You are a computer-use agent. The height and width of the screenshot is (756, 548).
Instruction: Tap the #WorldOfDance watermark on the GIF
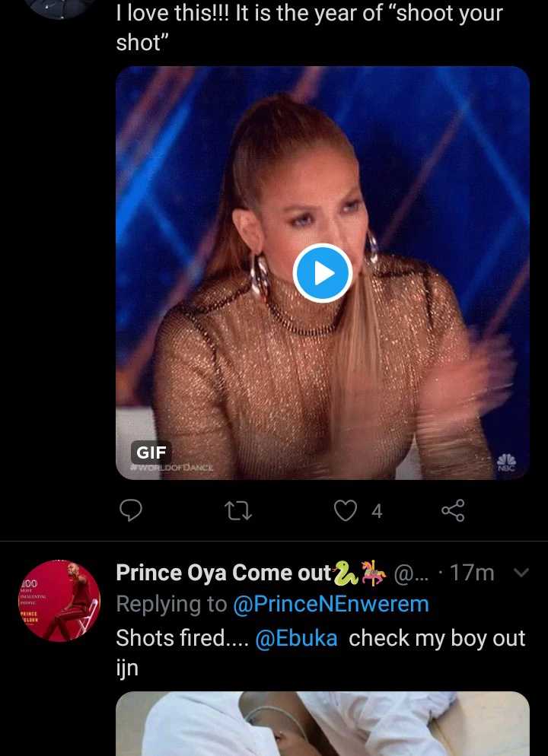172,466
